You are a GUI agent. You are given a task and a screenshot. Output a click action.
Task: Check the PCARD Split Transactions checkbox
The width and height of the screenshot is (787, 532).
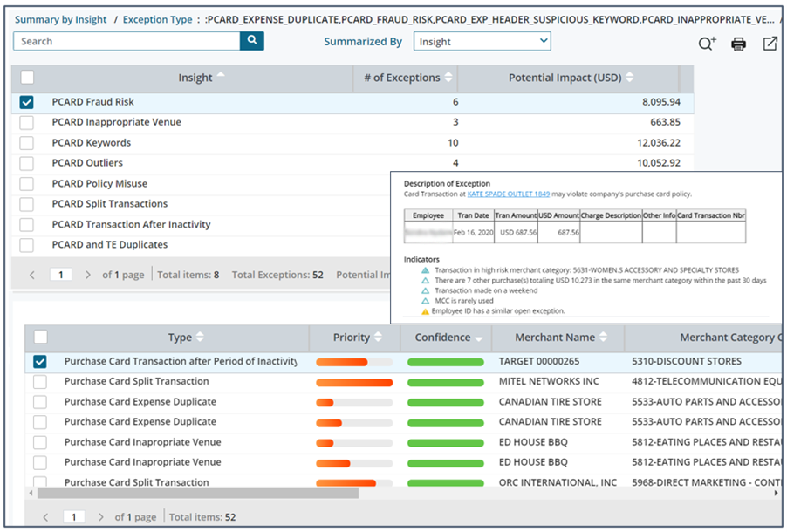click(26, 204)
